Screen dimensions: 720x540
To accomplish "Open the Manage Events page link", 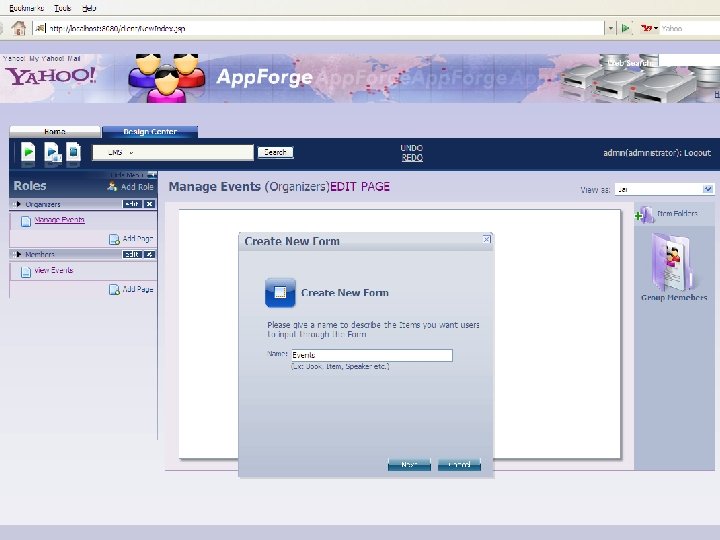I will tap(60, 220).
